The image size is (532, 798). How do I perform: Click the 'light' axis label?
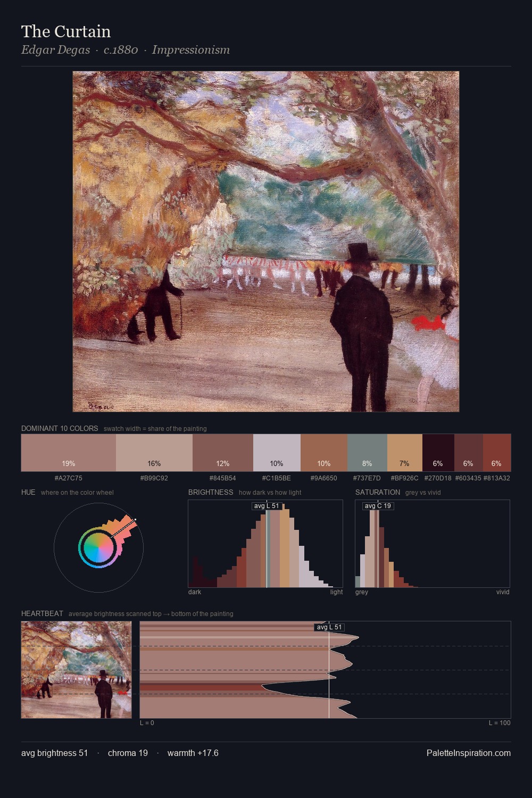[x=337, y=592]
